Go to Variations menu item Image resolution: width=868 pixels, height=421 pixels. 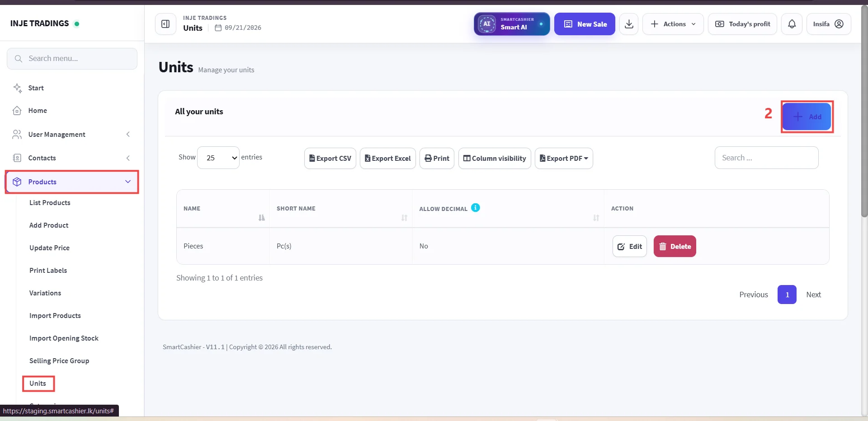click(45, 293)
